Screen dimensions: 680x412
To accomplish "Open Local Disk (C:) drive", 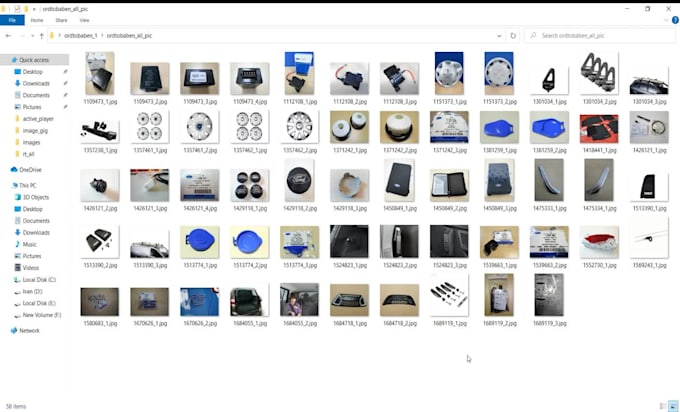I will [x=35, y=280].
